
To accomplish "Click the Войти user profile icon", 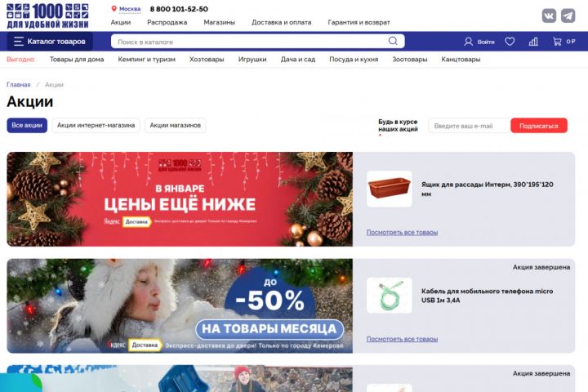I will 469,42.
